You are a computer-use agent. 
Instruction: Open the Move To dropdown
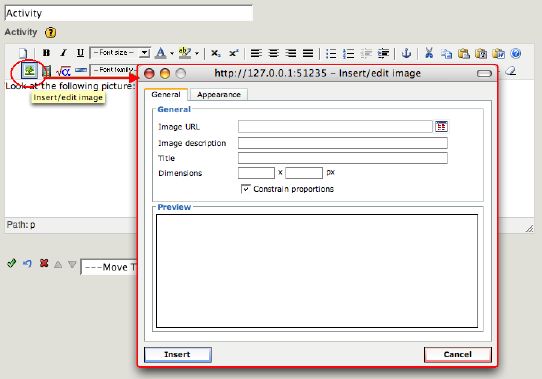(x=109, y=267)
